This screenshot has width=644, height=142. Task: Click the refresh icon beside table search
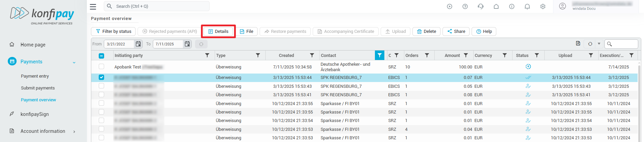click(x=590, y=44)
